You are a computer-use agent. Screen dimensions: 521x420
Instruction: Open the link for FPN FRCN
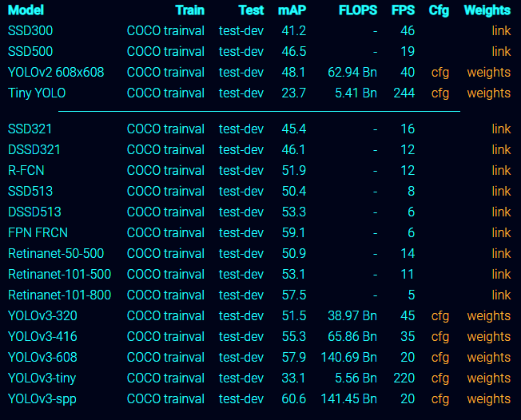coord(501,232)
